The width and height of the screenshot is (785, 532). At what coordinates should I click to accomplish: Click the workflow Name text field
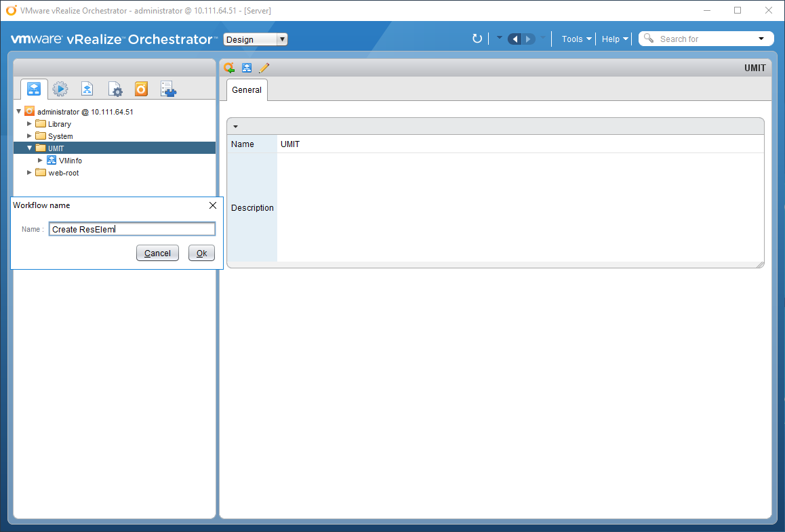tap(132, 229)
